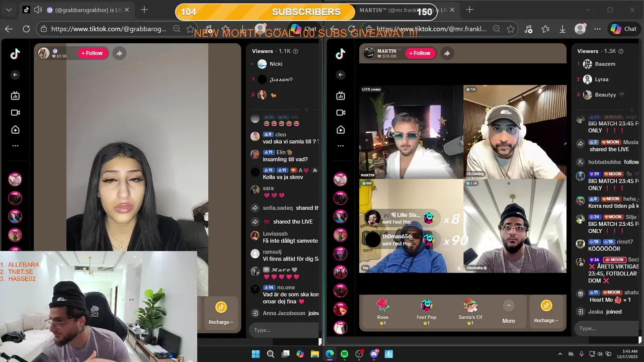Open grabbarograbbor profile avatar
Image resolution: width=644 pixels, height=362 pixels.
[44, 53]
